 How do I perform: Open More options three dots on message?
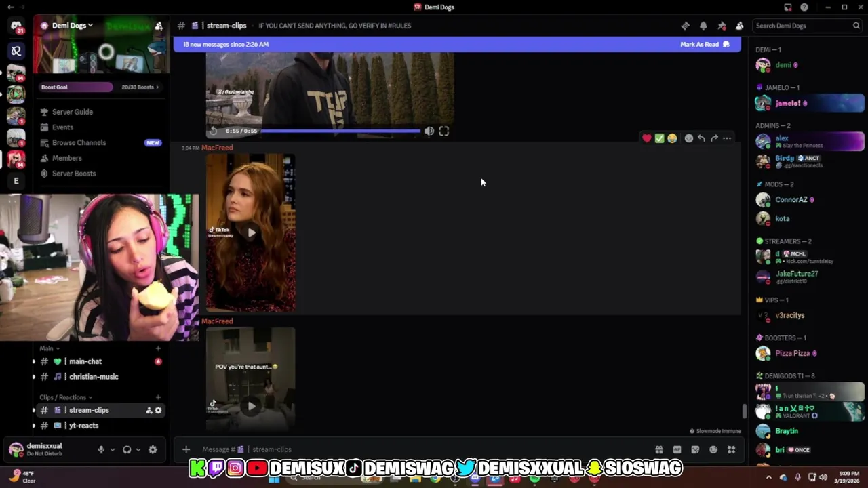[x=727, y=138]
